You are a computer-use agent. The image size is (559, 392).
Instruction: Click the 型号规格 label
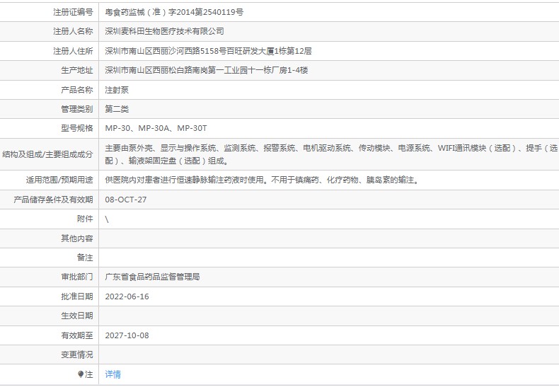click(77, 128)
